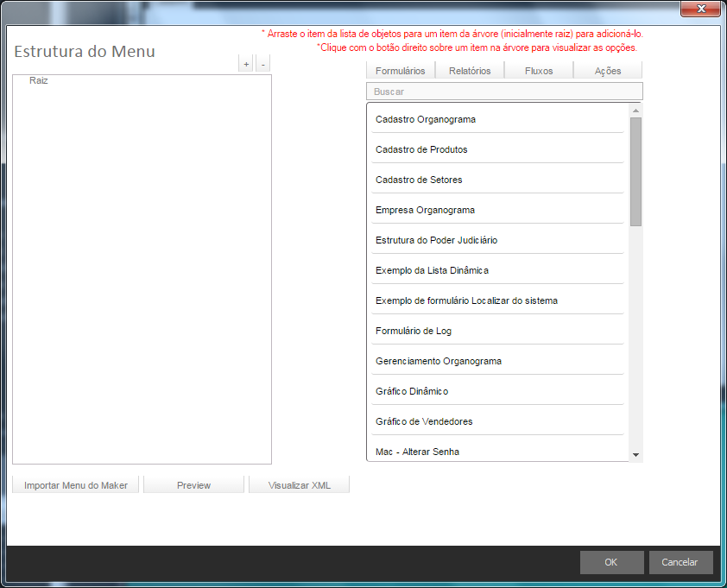Click the Buscar search field

pyautogui.click(x=504, y=91)
